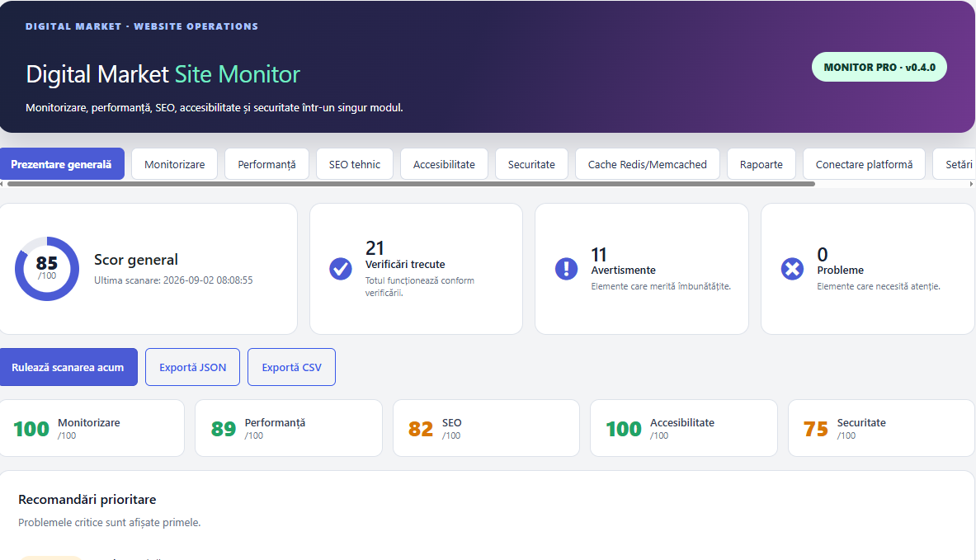Click the "Elemente care necesită atenție" description

click(879, 287)
